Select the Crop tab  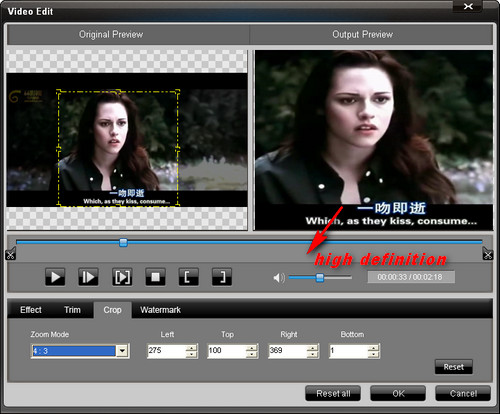(112, 310)
